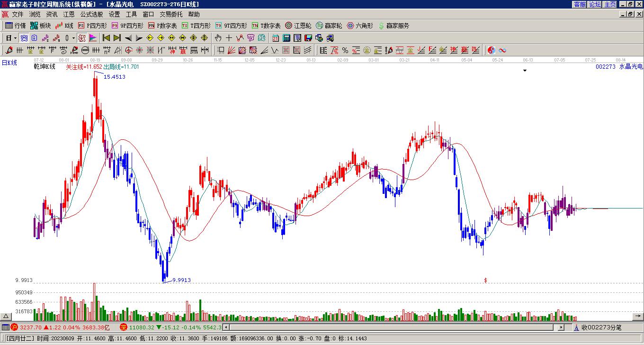The height and width of the screenshot is (345, 644).
Task: Click the color flag icon
Action: pos(93,38)
